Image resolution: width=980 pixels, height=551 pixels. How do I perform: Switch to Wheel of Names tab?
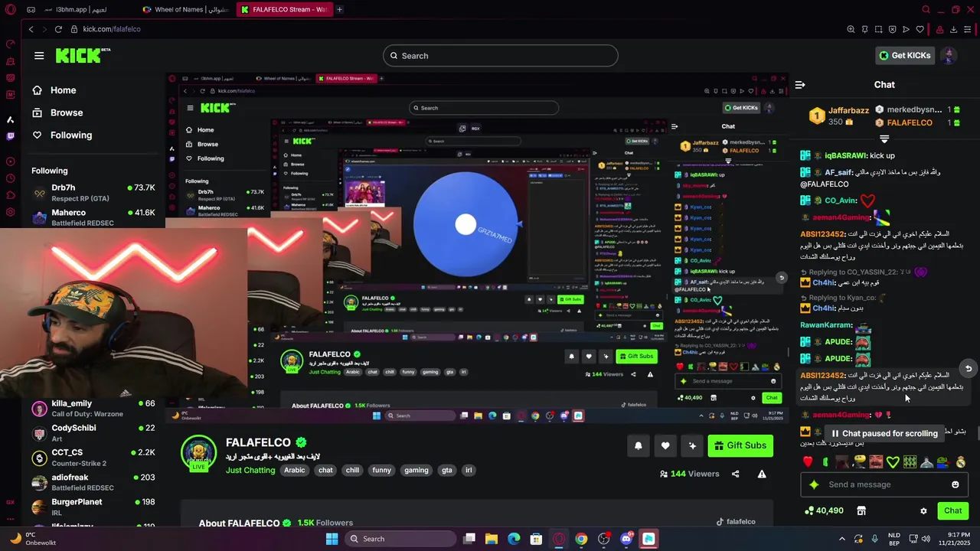pyautogui.click(x=188, y=9)
